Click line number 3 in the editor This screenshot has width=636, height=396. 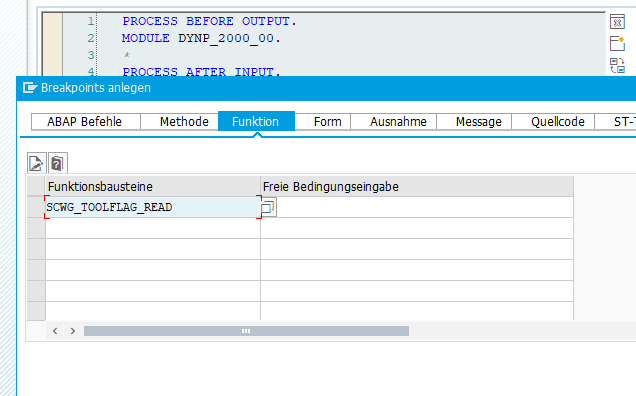pyautogui.click(x=90, y=55)
